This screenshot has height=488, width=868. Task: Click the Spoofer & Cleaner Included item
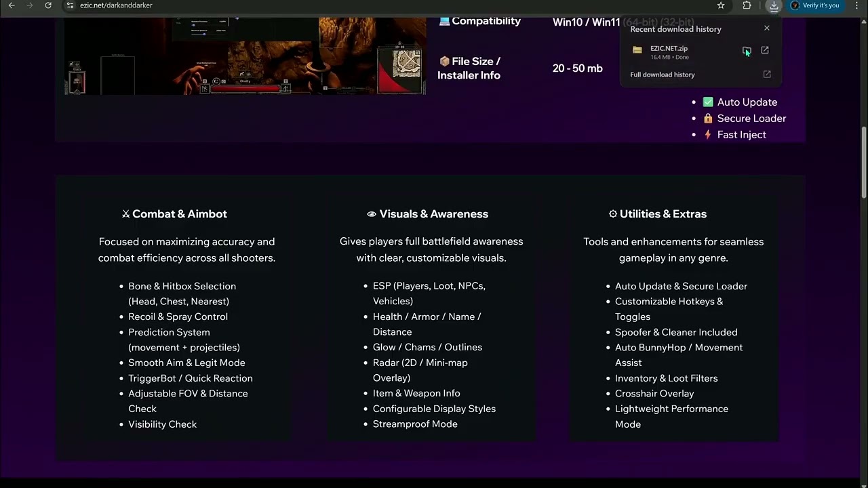[676, 332]
